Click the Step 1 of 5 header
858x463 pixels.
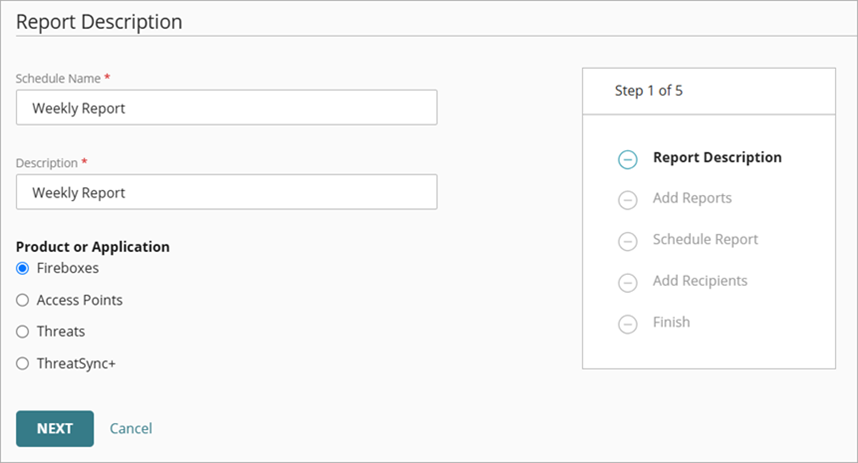click(x=649, y=91)
